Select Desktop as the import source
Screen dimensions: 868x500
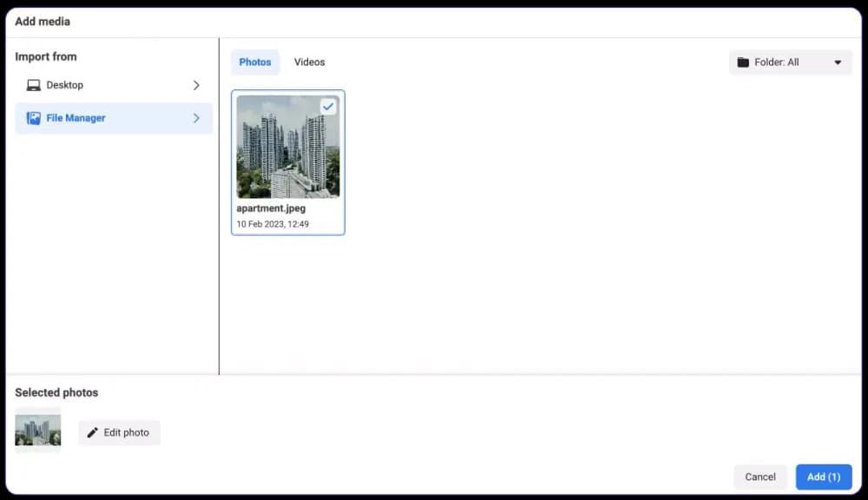click(65, 85)
